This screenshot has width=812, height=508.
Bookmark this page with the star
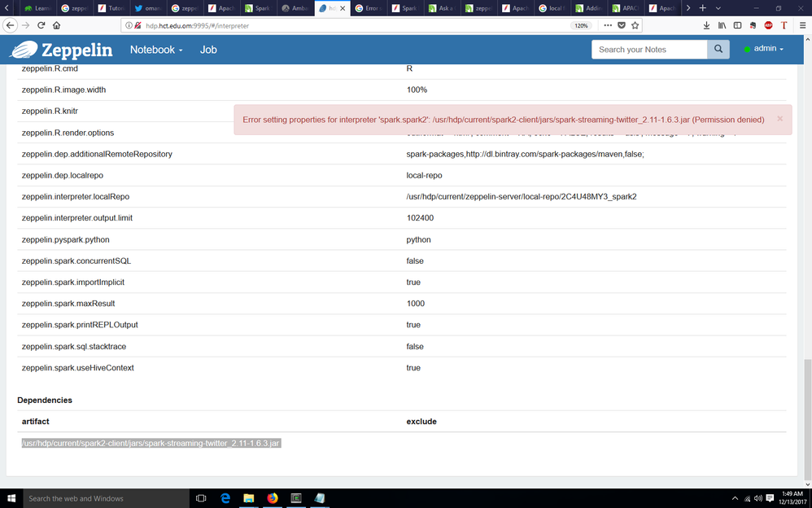(x=635, y=25)
